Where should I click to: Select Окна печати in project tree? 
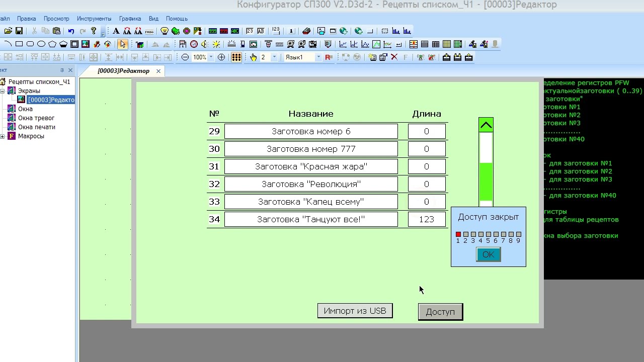(x=37, y=127)
